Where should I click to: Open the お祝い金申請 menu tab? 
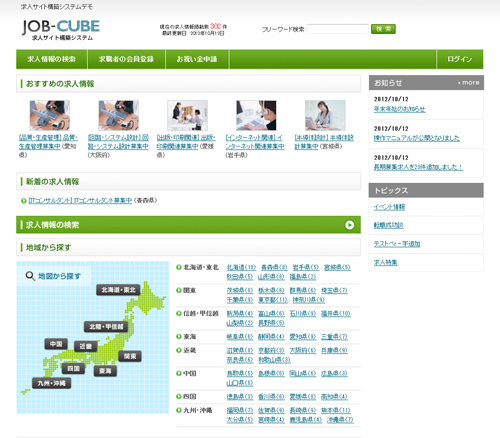197,59
